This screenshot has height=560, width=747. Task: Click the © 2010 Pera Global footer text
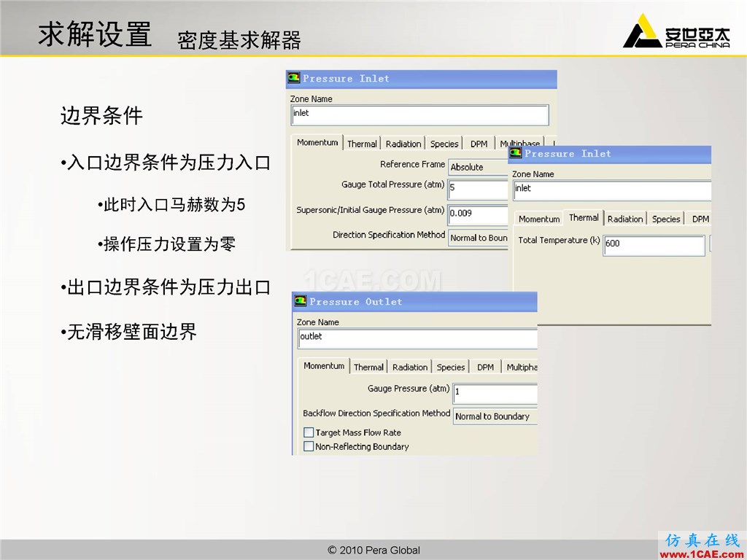tap(374, 550)
